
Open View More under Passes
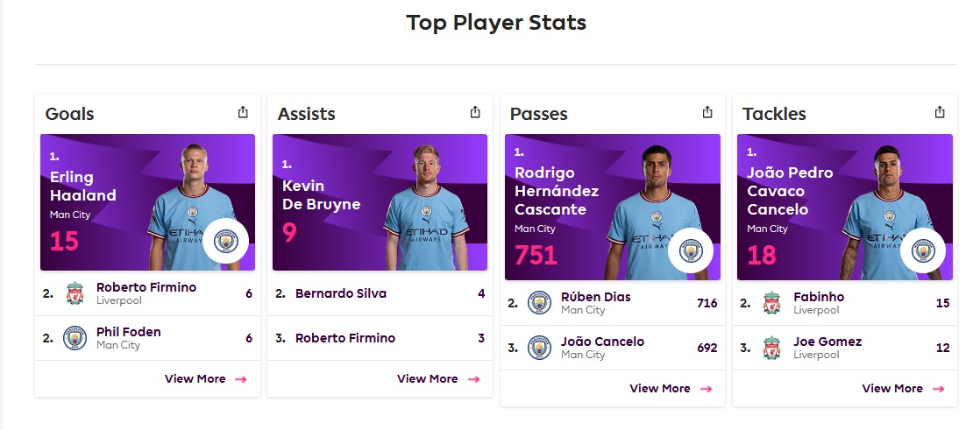pos(670,388)
